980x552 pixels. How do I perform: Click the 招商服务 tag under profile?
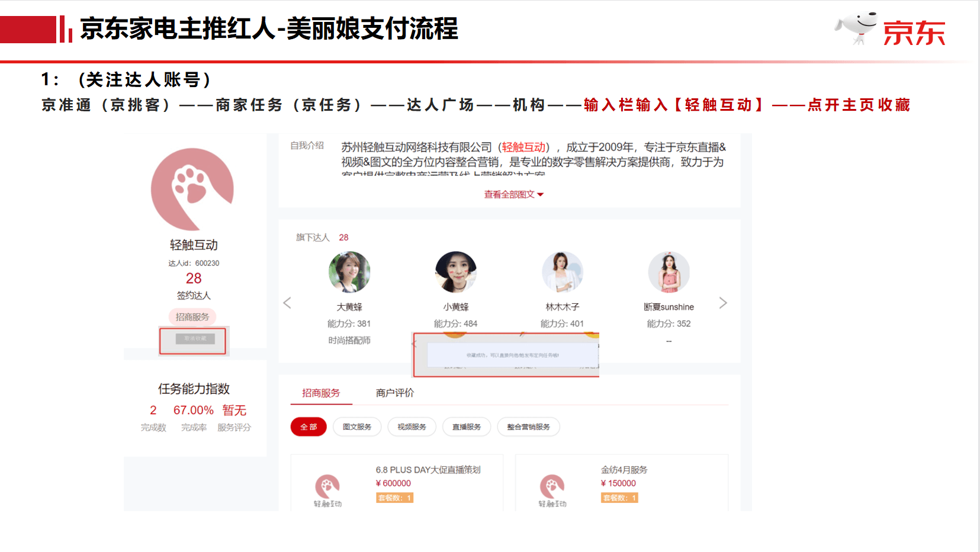click(192, 317)
